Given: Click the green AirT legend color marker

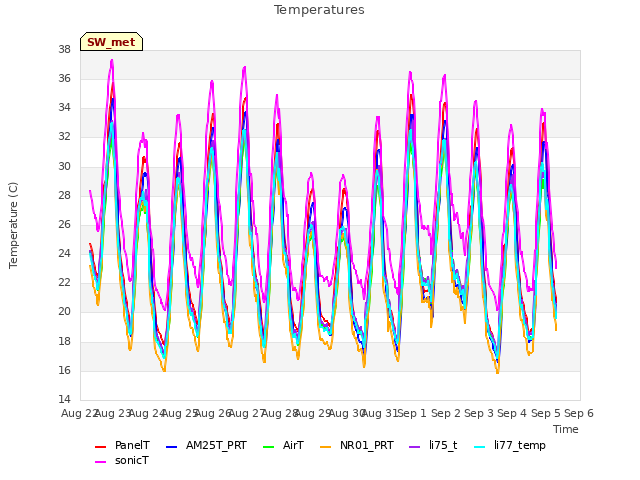Looking at the screenshot, I should (x=269, y=447).
